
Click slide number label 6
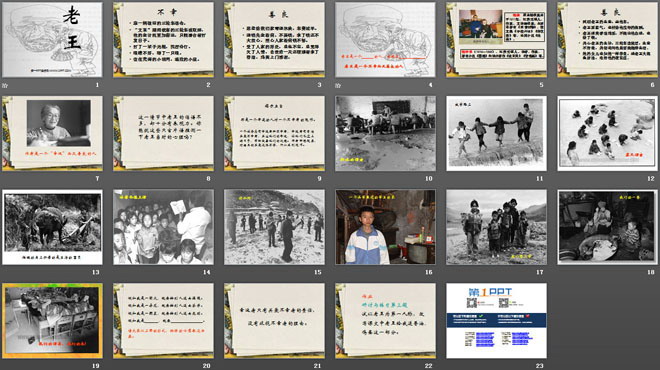pyautogui.click(x=652, y=85)
